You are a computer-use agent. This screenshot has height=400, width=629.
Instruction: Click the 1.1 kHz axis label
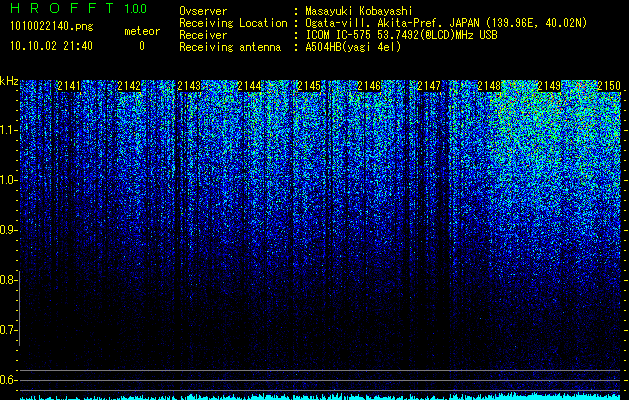click(8, 130)
